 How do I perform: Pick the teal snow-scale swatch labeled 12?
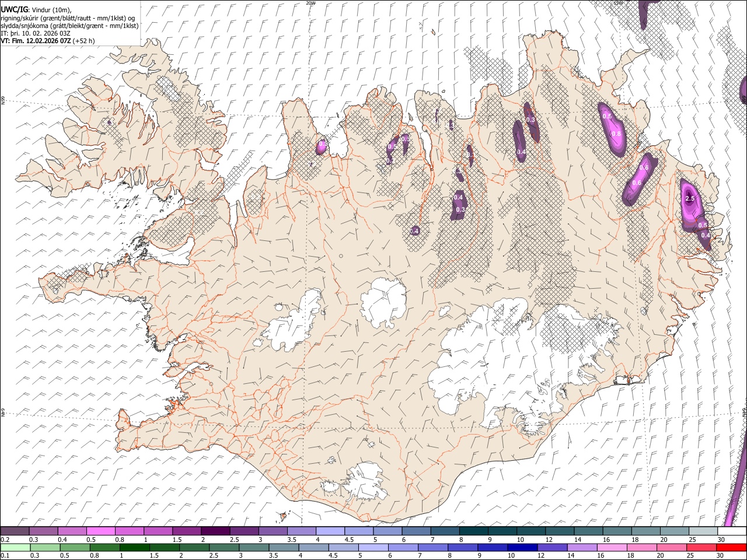click(x=560, y=531)
